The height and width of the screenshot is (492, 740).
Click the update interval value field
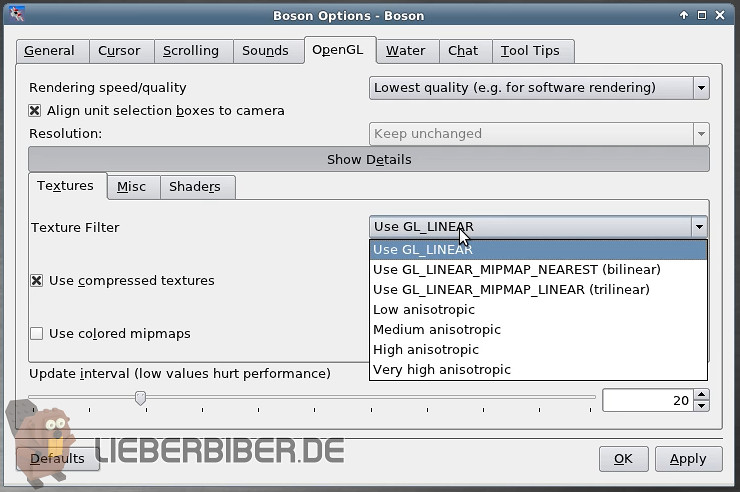pos(648,400)
